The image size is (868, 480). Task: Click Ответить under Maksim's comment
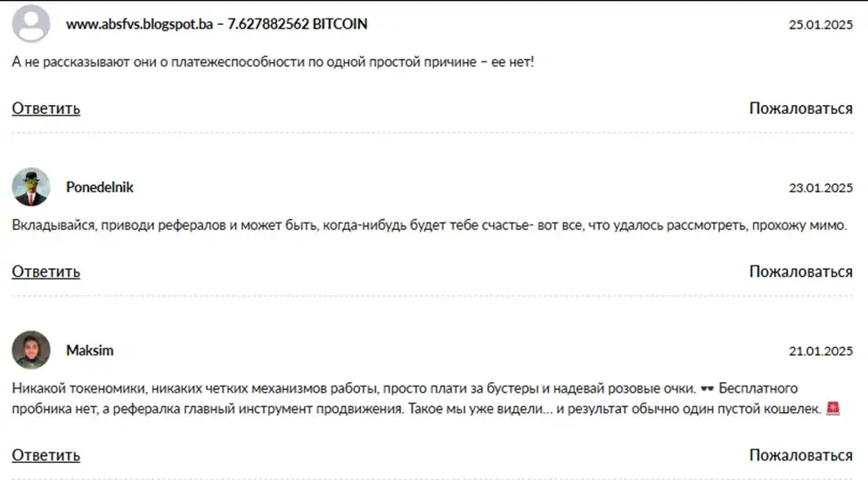(x=46, y=455)
